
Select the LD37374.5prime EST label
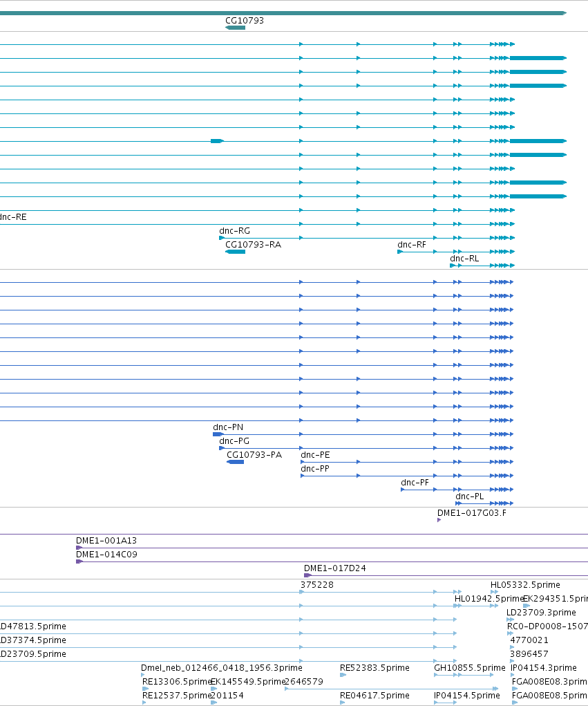coord(32,641)
